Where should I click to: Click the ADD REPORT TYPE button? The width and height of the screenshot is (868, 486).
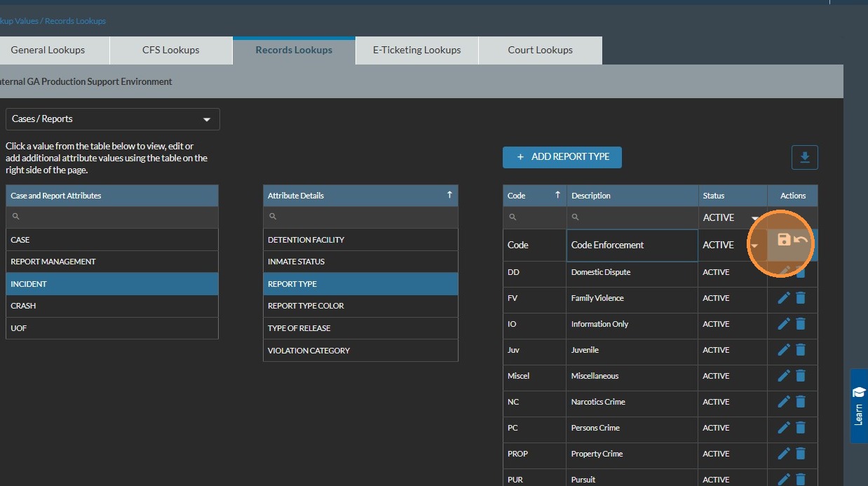(562, 157)
